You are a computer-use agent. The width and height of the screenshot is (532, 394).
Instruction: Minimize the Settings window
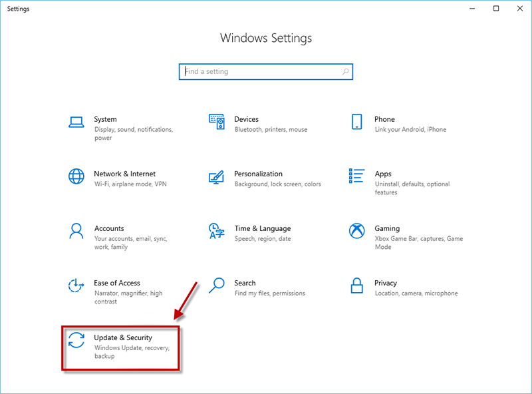(472, 9)
